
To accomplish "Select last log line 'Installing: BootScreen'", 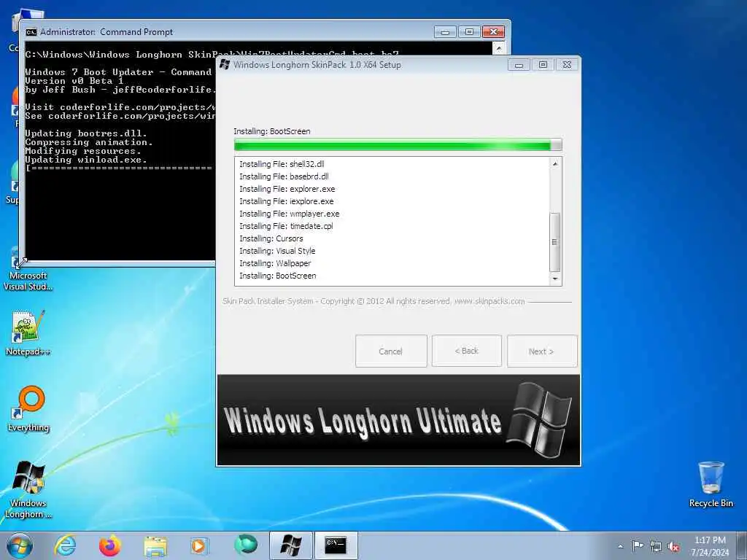I will coord(278,275).
